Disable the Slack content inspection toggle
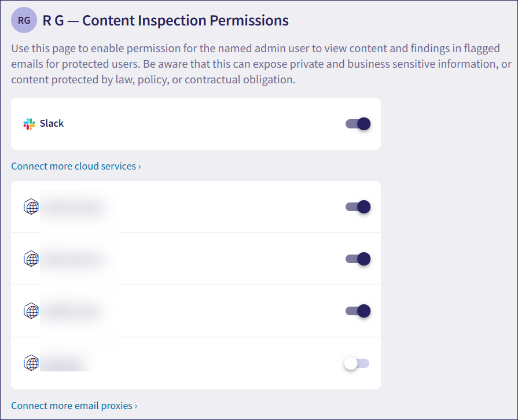This screenshot has width=518, height=420. coord(358,124)
